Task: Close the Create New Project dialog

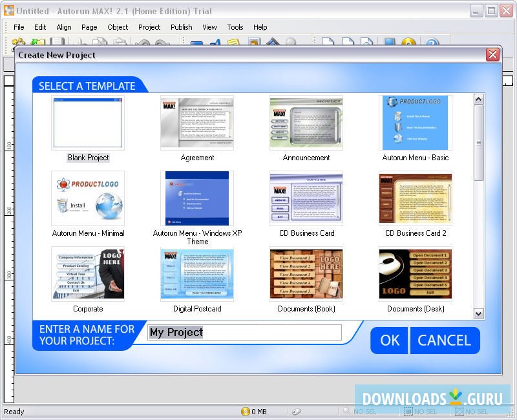Action: point(492,55)
